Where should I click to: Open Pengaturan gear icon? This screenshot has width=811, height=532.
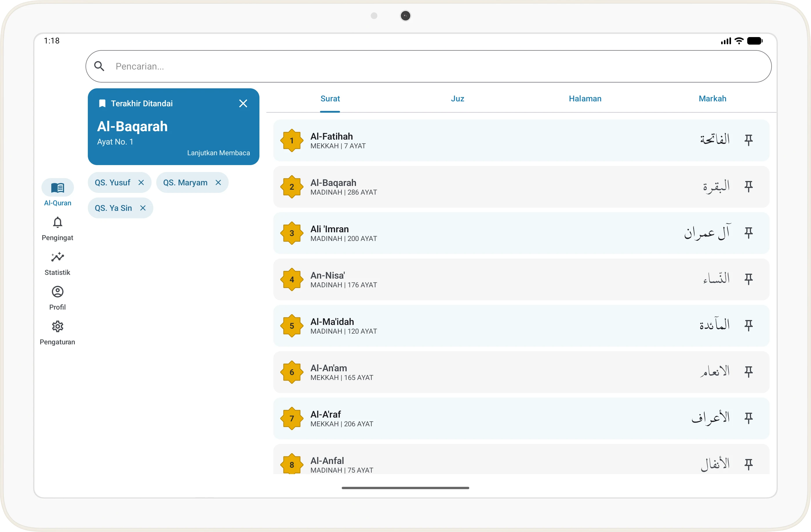58,326
